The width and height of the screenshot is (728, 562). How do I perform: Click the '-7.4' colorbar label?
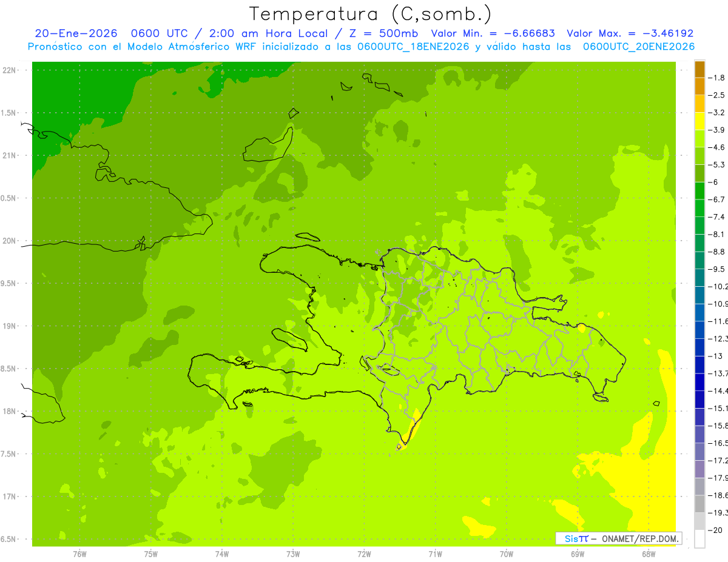tap(718, 217)
